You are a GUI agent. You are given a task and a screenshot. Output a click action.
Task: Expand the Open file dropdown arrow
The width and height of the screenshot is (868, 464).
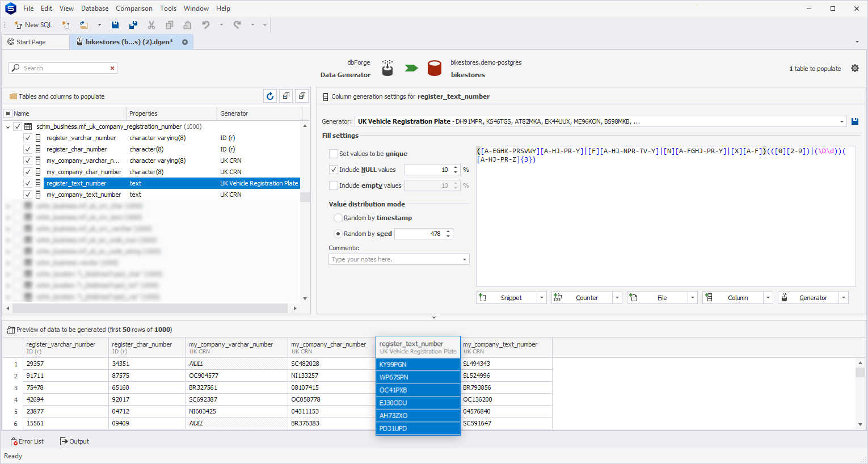pyautogui.click(x=99, y=25)
